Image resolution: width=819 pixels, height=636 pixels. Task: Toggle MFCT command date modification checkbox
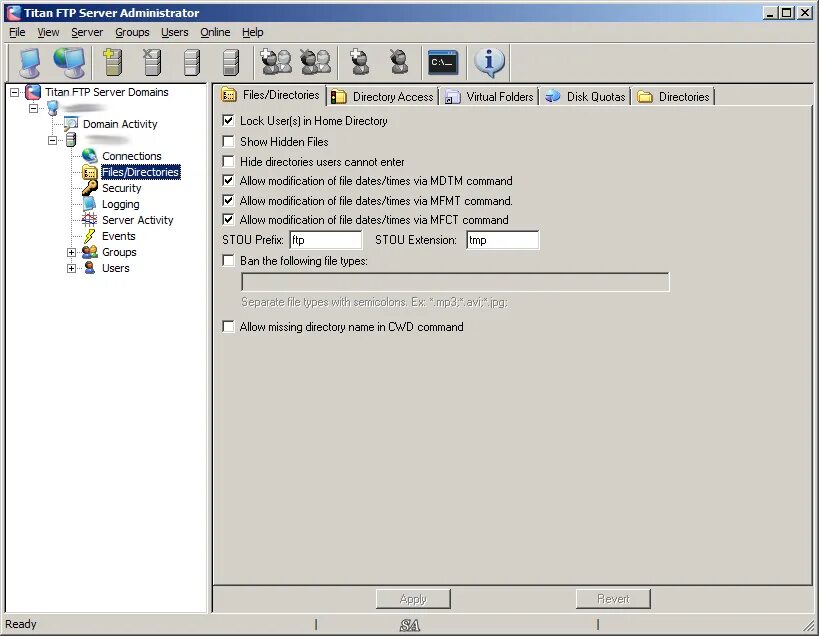pos(228,219)
